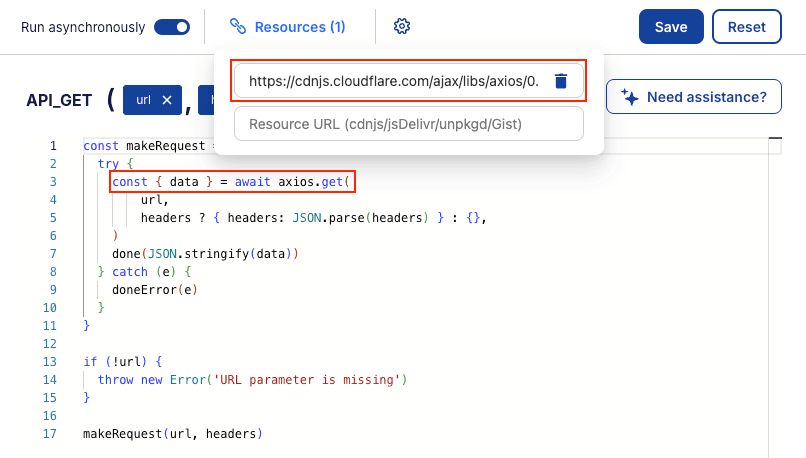Place cursor on axios.get code line
806x458 pixels.
point(234,181)
